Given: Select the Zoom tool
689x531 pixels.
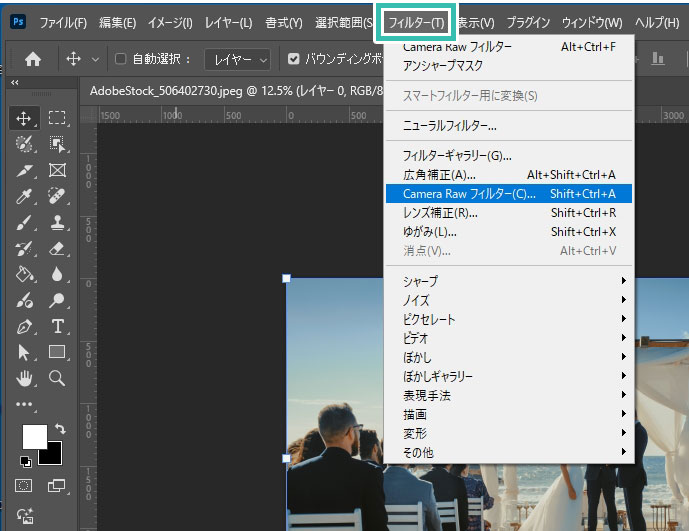Looking at the screenshot, I should 57,378.
